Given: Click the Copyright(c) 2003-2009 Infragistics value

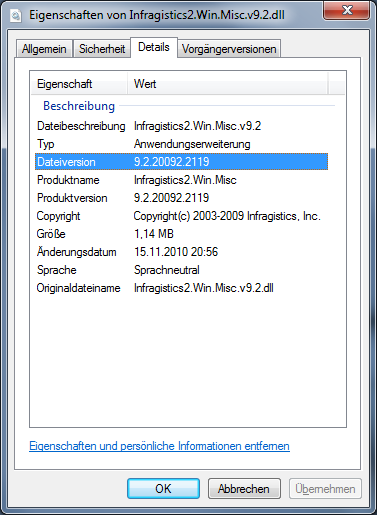Looking at the screenshot, I should [x=227, y=216].
